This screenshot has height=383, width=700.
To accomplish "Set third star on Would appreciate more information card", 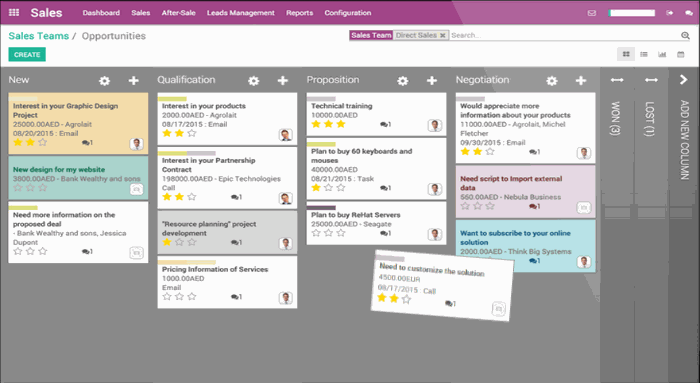I will point(490,152).
